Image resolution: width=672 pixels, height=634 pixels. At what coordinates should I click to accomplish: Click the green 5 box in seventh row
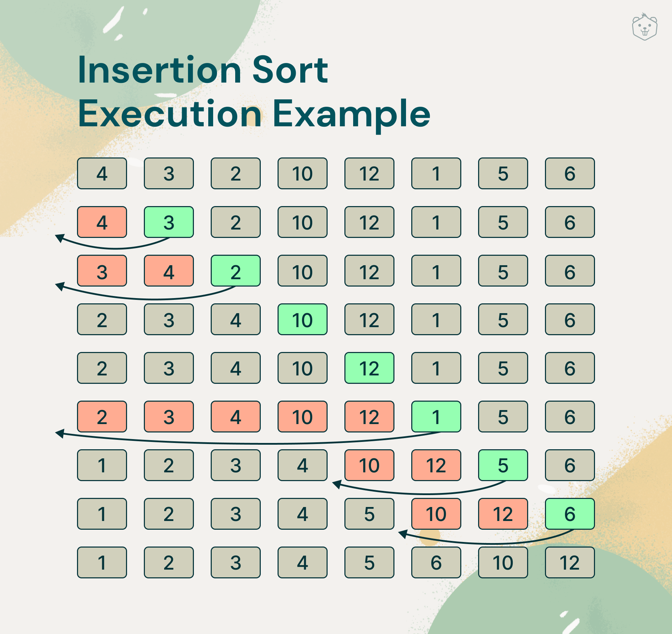coord(503,465)
